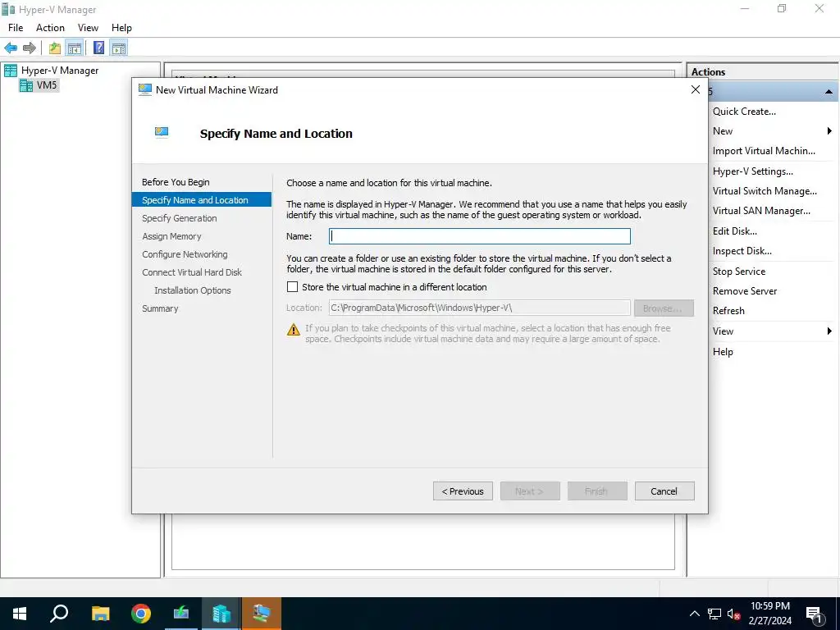This screenshot has height=630, width=840.
Task: Open the Action menu
Action: pyautogui.click(x=50, y=28)
